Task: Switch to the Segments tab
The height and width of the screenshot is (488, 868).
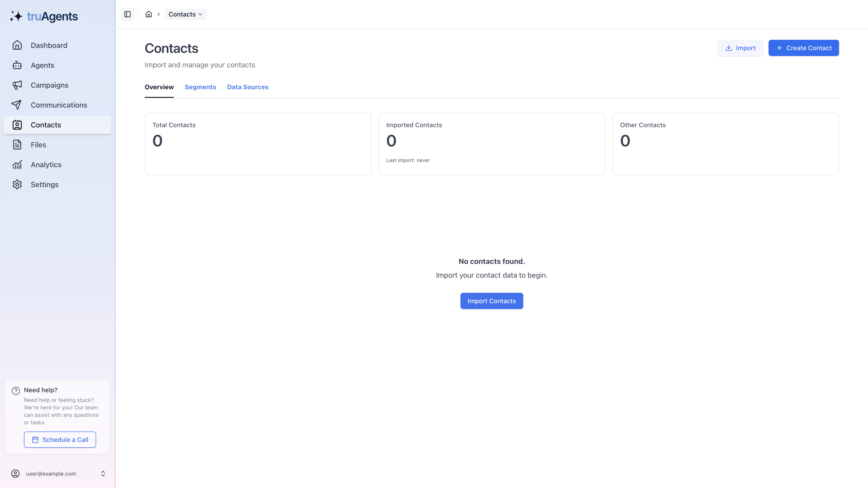Action: [200, 87]
